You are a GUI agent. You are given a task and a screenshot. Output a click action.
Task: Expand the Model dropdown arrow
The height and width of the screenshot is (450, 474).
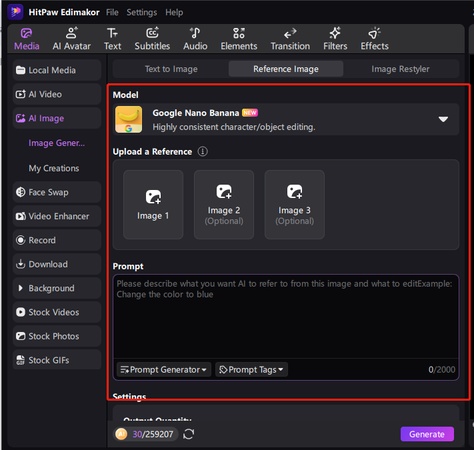pyautogui.click(x=443, y=119)
